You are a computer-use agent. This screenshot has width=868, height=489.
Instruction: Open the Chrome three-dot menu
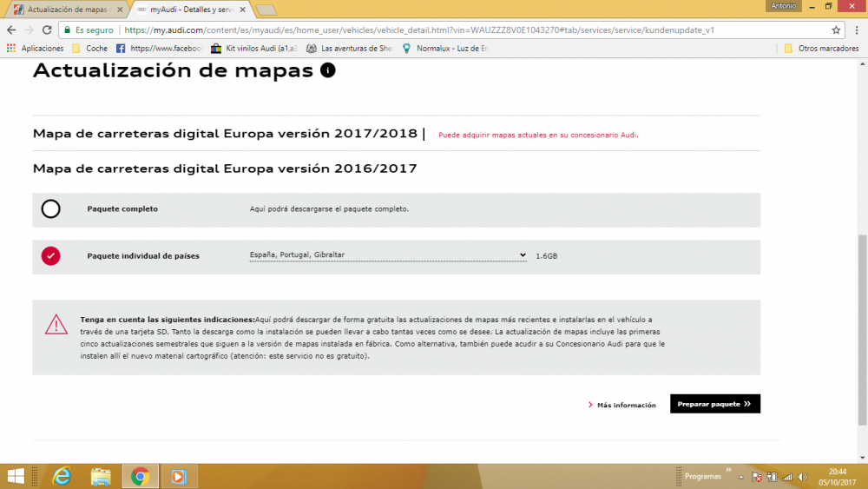click(857, 30)
